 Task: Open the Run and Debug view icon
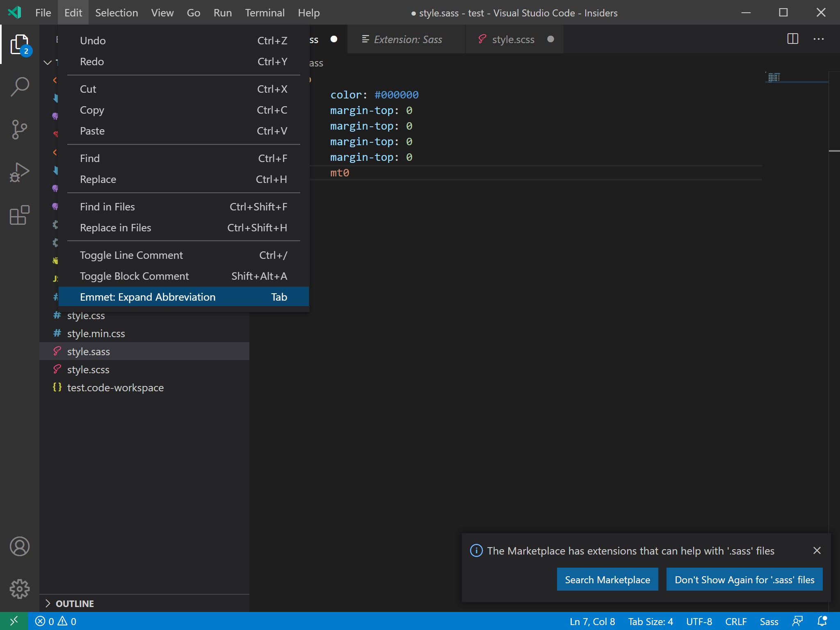click(19, 172)
